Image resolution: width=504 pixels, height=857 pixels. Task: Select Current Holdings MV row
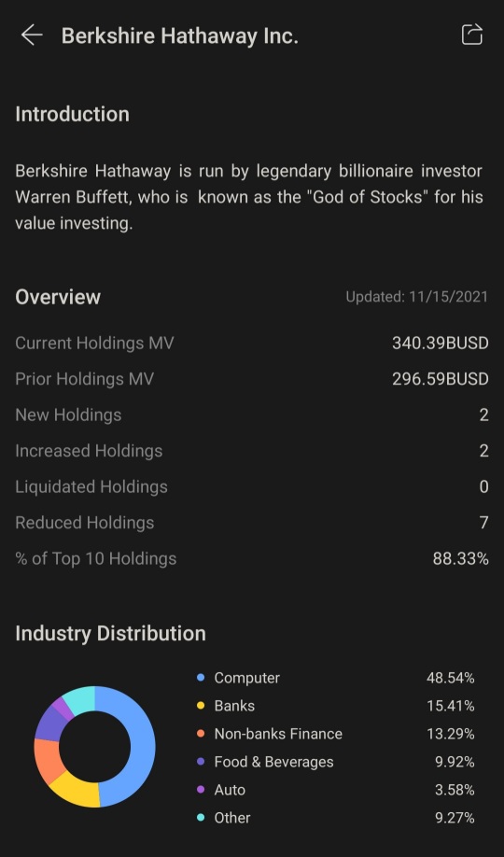(252, 344)
